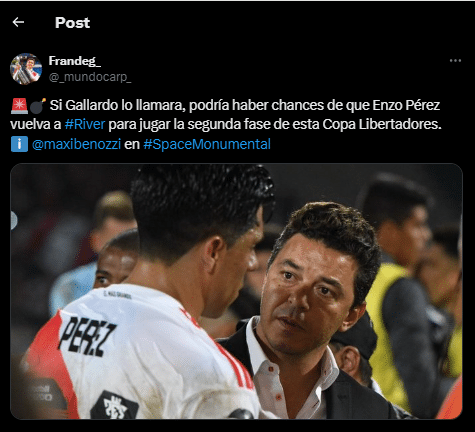Viewport: 475px width, 432px height.
Task: Click the Enzo Pérez name in text
Action: [x=406, y=105]
